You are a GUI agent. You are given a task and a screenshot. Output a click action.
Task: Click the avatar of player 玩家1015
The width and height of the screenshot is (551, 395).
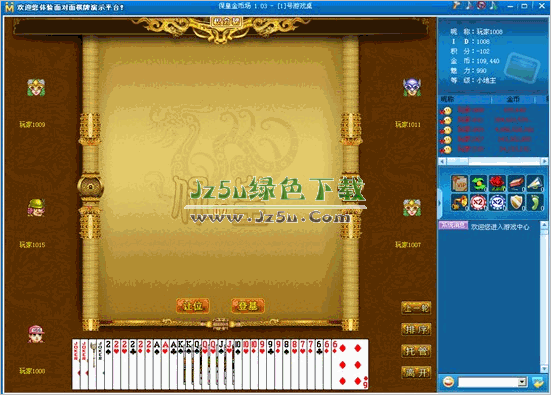click(x=36, y=208)
